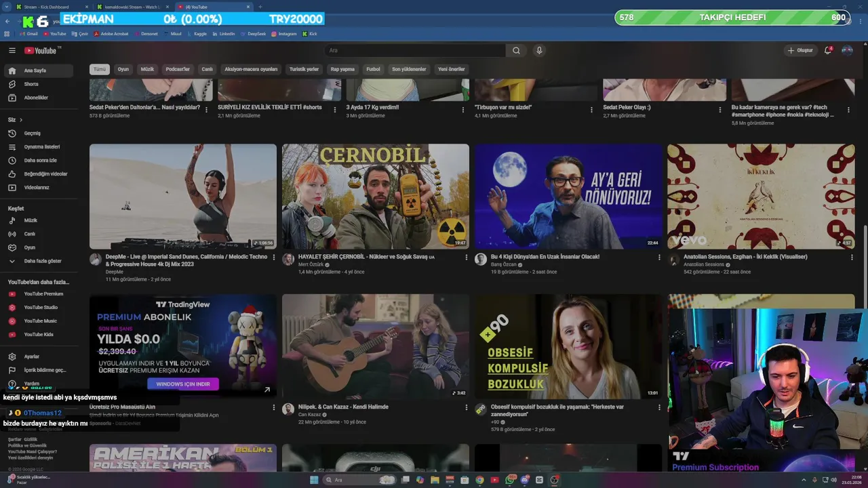Open Can Kazaz channel avatar
Image resolution: width=868 pixels, height=488 pixels.
(x=288, y=409)
